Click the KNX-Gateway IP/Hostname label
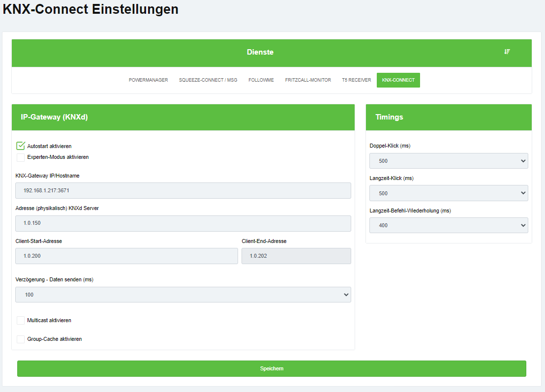This screenshot has width=545, height=392. pyautogui.click(x=47, y=176)
